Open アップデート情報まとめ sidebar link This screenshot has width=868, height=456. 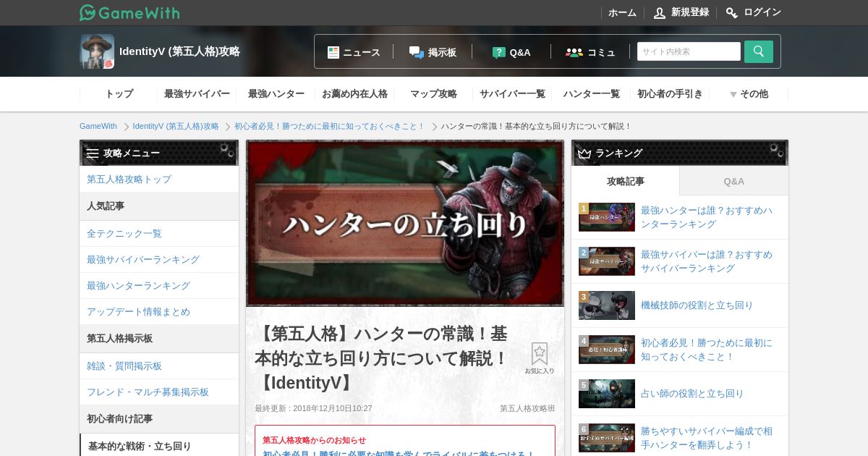159,311
